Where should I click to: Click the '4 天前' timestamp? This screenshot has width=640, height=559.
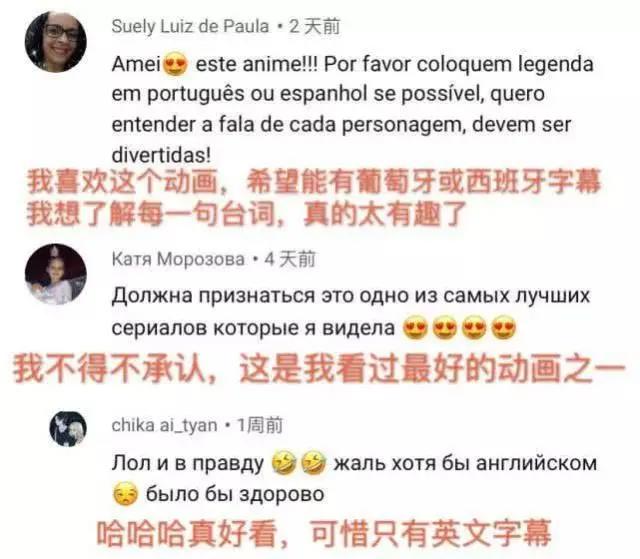(x=290, y=259)
